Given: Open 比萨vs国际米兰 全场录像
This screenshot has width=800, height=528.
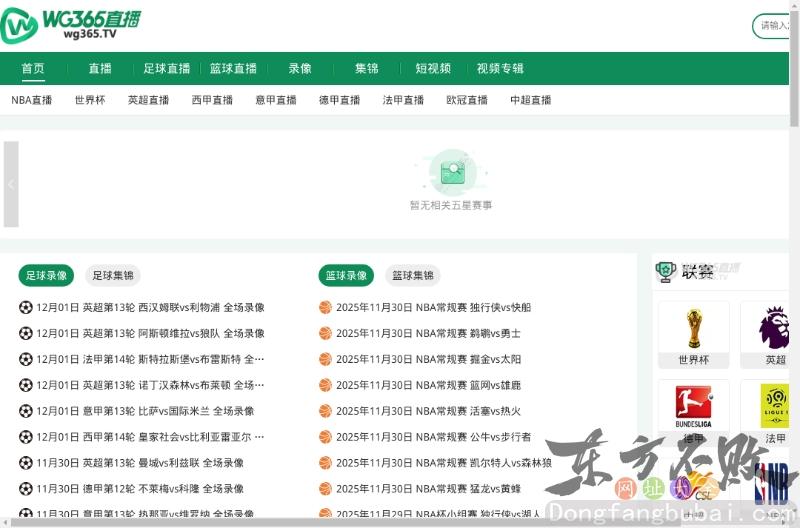Looking at the screenshot, I should (145, 411).
